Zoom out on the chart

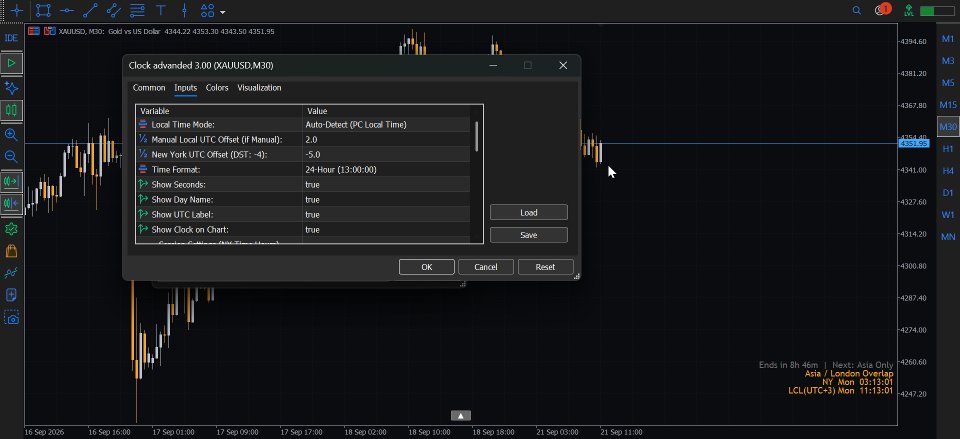click(x=11, y=157)
